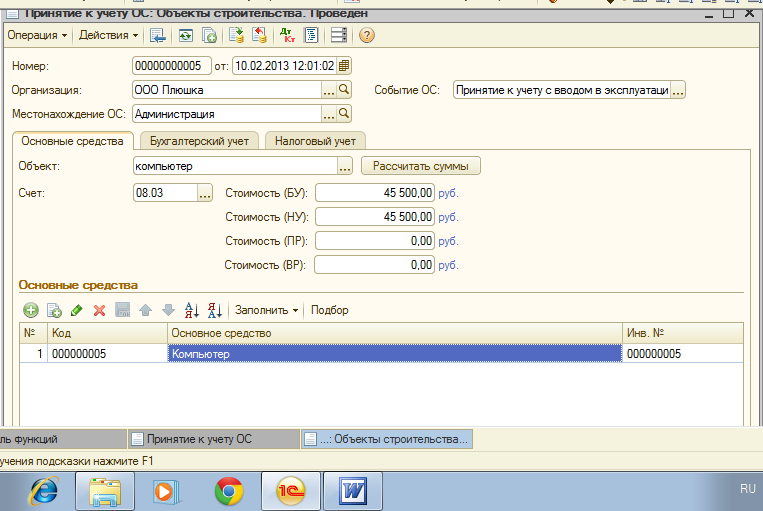Open Windows Explorer folder from taskbar
Viewport: 763px width, 511px height.
pos(105,491)
